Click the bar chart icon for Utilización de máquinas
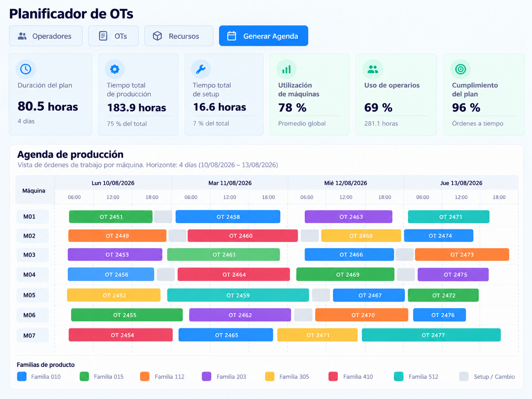 click(x=286, y=69)
